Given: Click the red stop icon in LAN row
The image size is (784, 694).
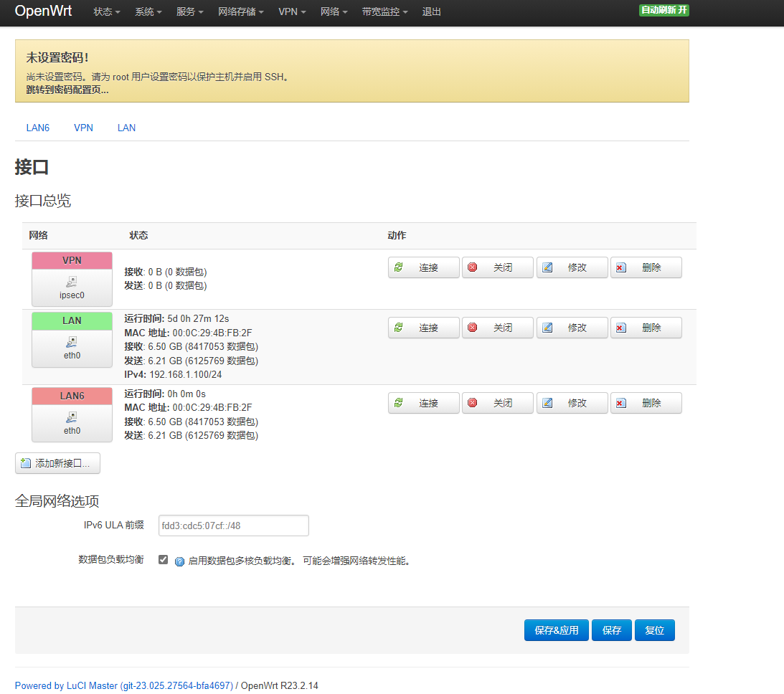Looking at the screenshot, I should (x=473, y=327).
